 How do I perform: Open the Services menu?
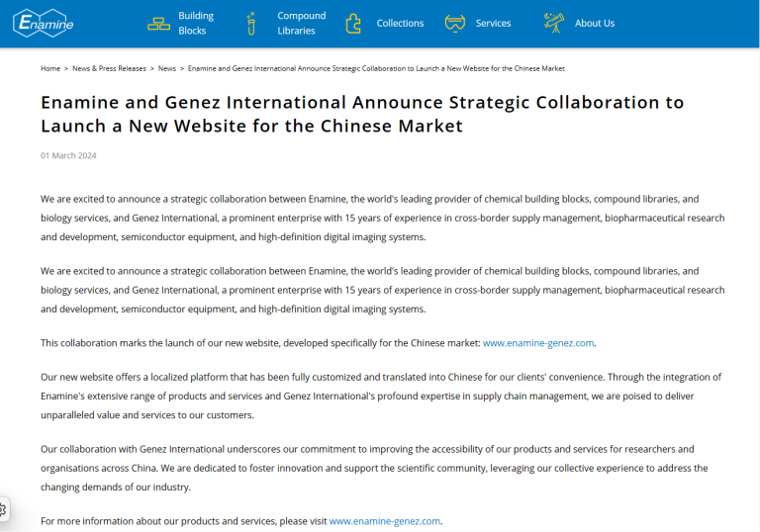point(493,24)
